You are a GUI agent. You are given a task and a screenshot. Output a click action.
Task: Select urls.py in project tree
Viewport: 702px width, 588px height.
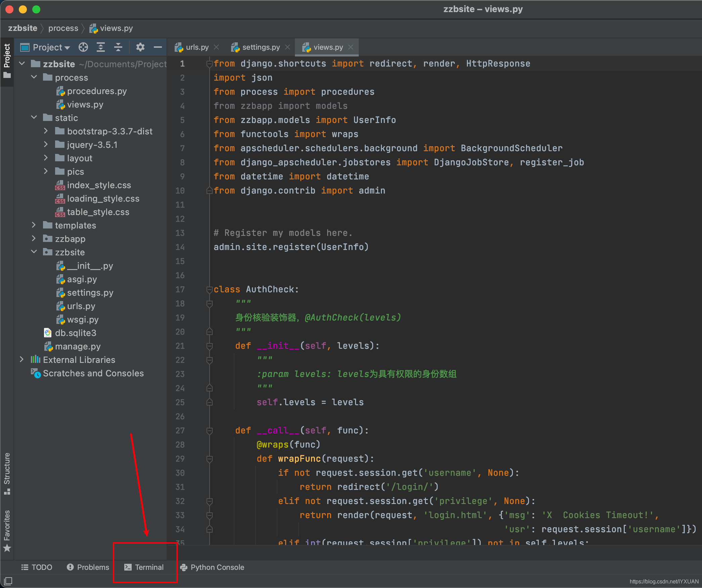tap(76, 306)
